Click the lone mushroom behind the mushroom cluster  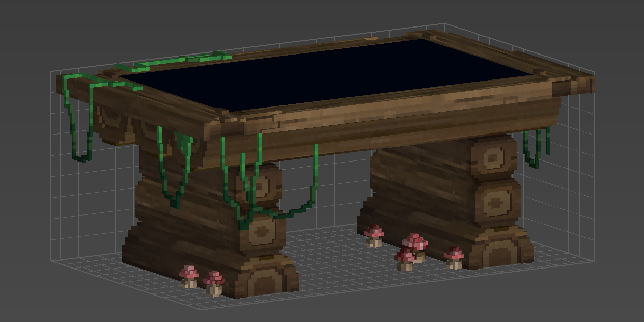(x=374, y=236)
